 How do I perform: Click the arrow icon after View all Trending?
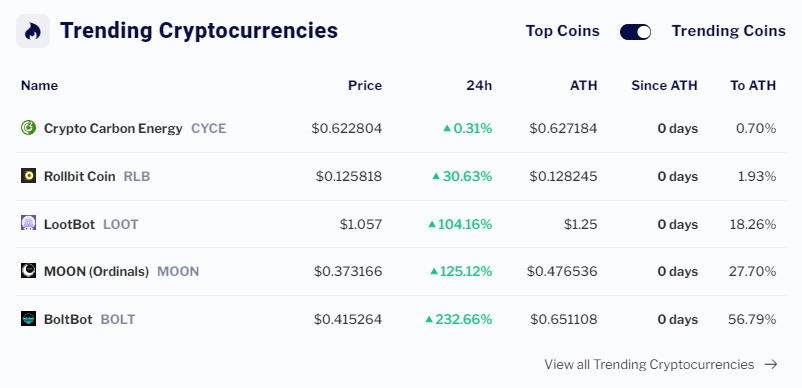[x=771, y=364]
